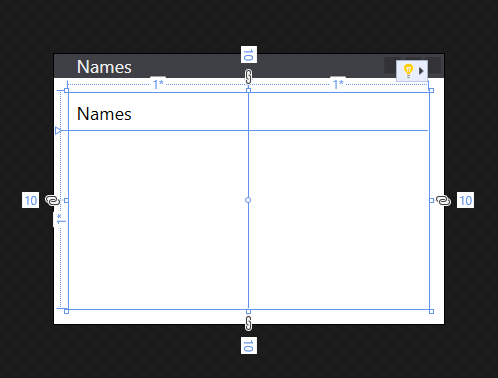The height and width of the screenshot is (378, 498).
Task: Select the right column 1* size label
Action: [x=338, y=84]
